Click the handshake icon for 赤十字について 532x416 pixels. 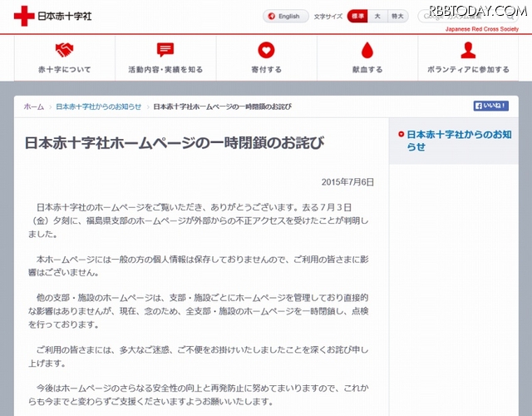click(64, 50)
